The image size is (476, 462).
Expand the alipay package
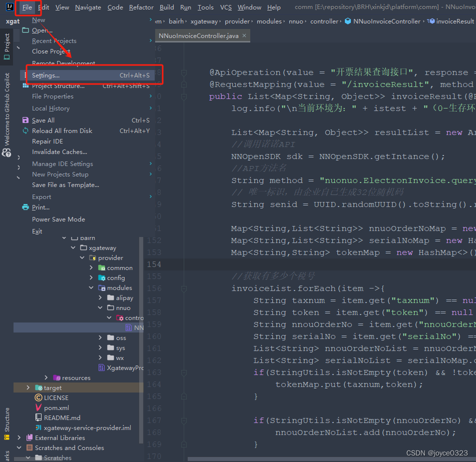[100, 298]
